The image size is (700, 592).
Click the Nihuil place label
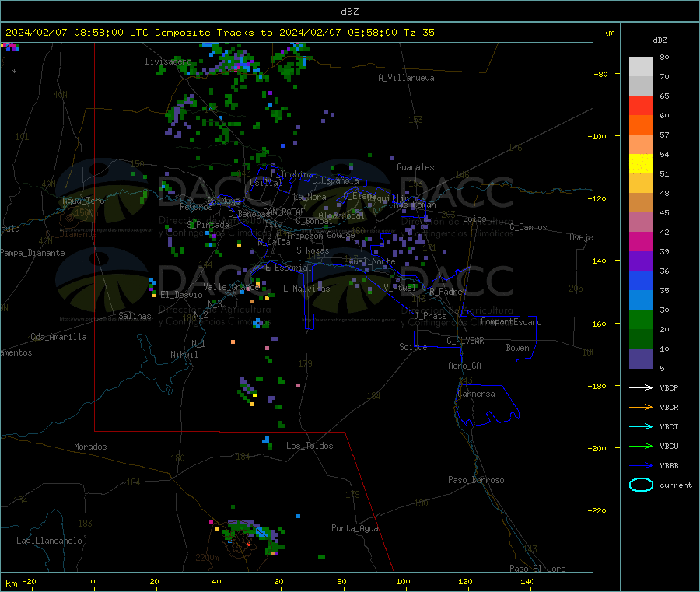pyautogui.click(x=184, y=355)
